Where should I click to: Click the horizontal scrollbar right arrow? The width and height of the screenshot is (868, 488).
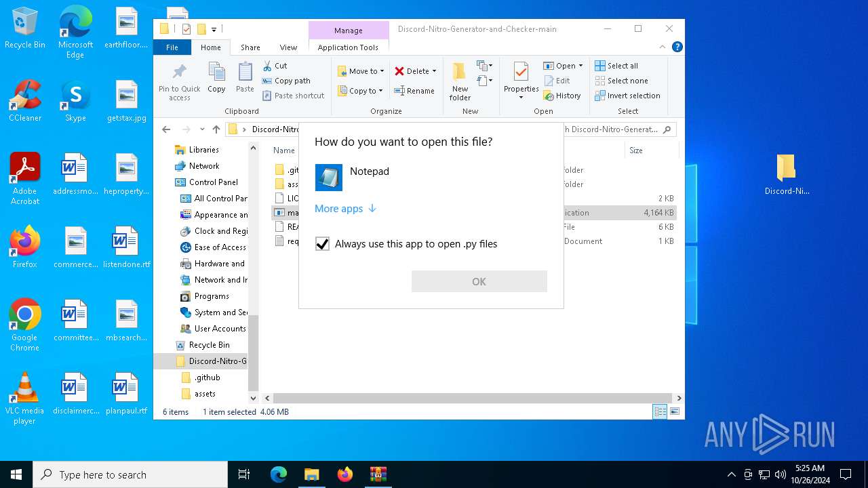pos(679,399)
